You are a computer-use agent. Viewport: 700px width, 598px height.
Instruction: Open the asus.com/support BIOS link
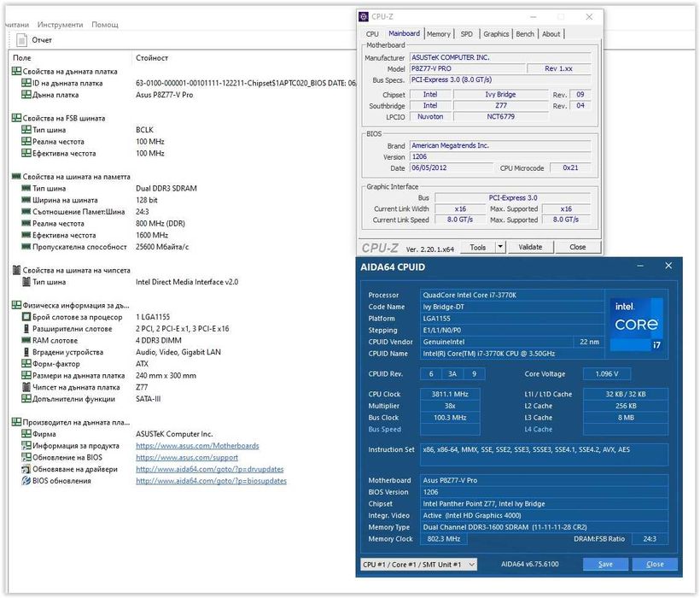[187, 457]
